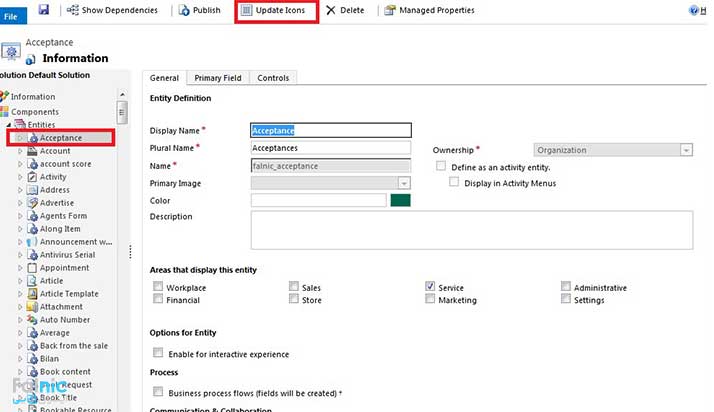Click the Account entity icon
This screenshot has height=412, width=714.
[32, 151]
